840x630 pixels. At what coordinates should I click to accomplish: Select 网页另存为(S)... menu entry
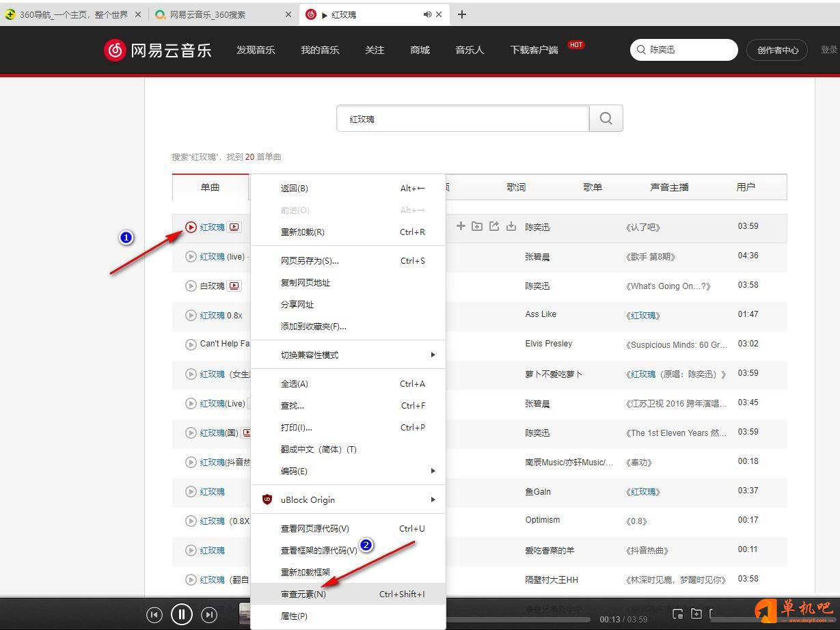[349, 260]
